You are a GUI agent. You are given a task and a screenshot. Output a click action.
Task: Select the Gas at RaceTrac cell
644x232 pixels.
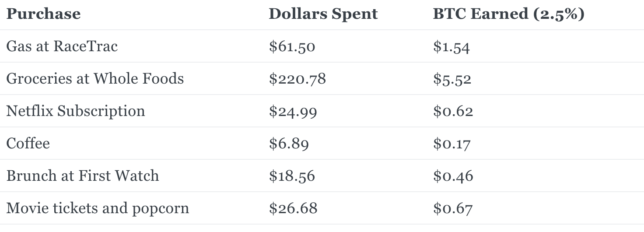[62, 46]
